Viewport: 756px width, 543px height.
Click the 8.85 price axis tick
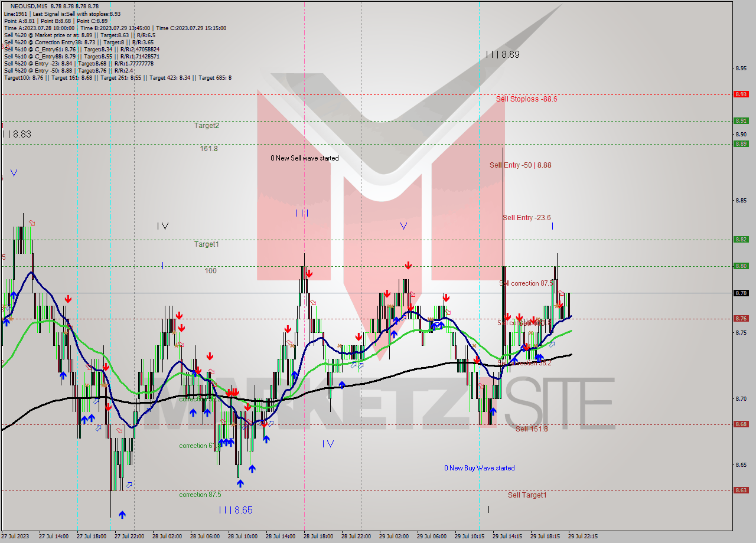point(741,201)
